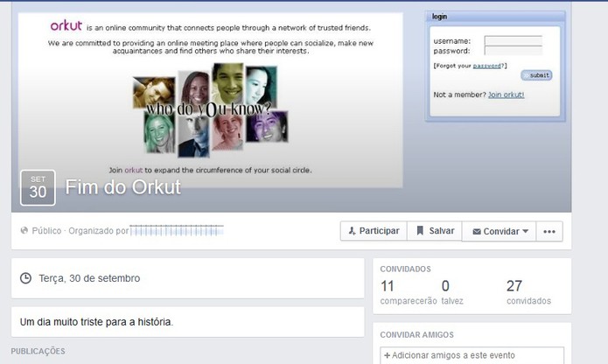
Task: Click the globe Público icon
Action: coord(24,231)
